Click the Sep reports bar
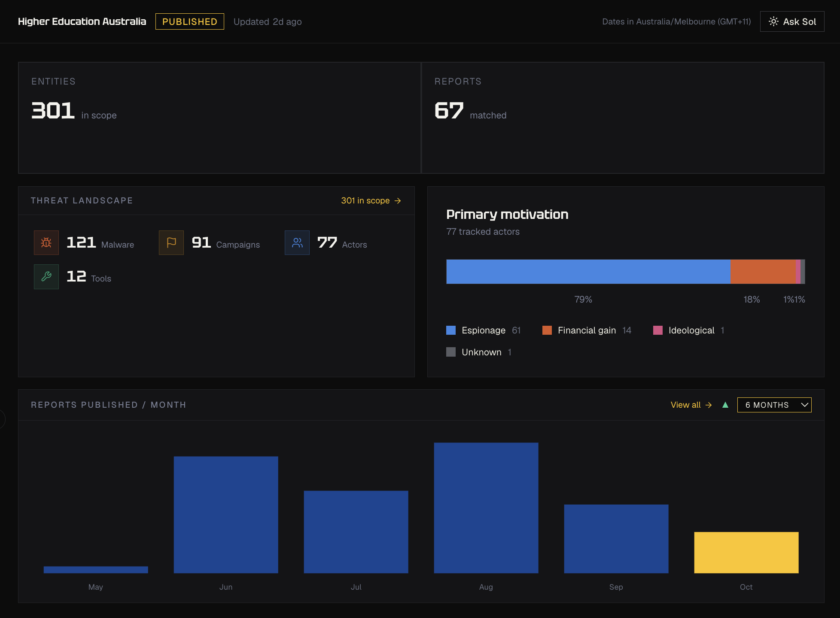 (x=616, y=539)
